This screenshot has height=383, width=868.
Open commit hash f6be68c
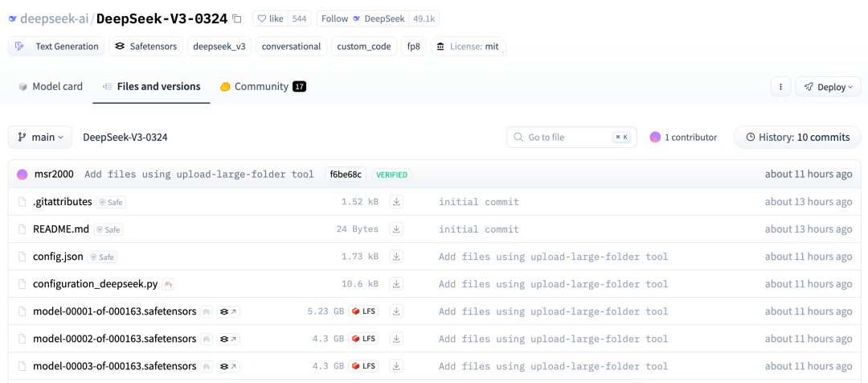tap(346, 175)
